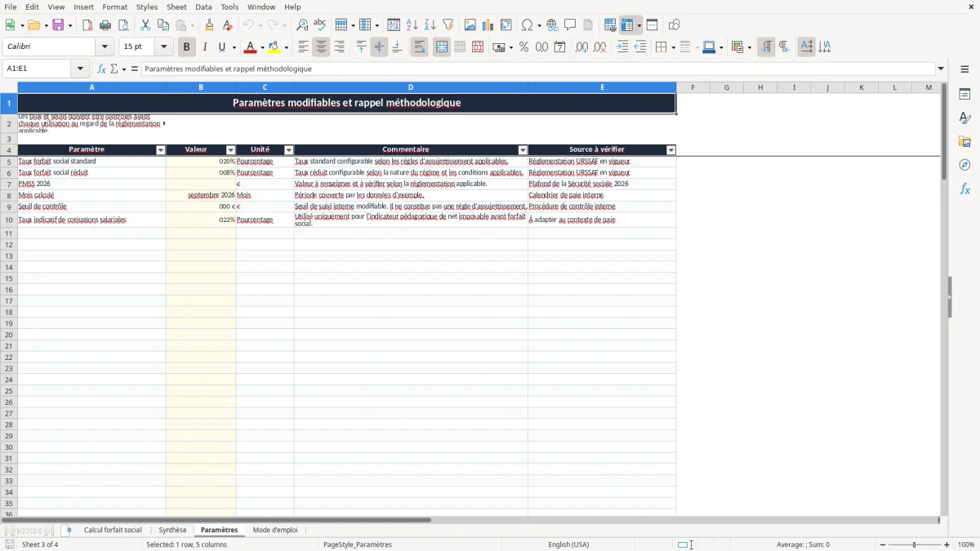Image resolution: width=980 pixels, height=551 pixels.
Task: Clear direct formatting
Action: [x=228, y=25]
